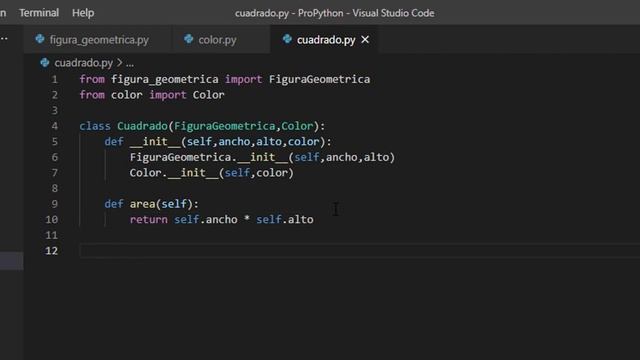Switch to the color.py tab
The width and height of the screenshot is (640, 360).
[221, 40]
